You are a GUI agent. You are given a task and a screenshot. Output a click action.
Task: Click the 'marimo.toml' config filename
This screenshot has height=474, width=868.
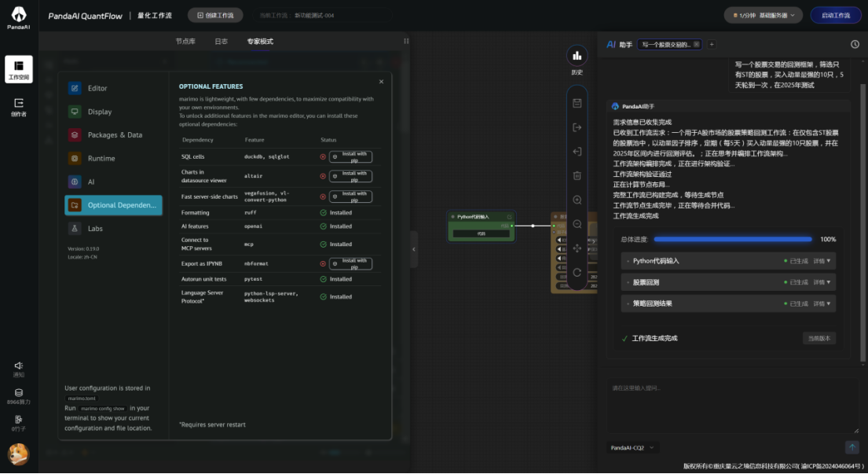pyautogui.click(x=82, y=398)
